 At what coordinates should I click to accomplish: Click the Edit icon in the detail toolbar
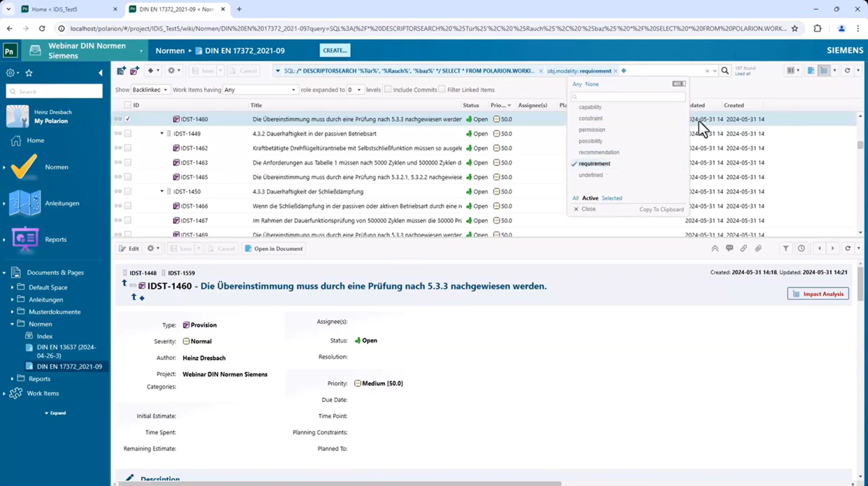130,248
